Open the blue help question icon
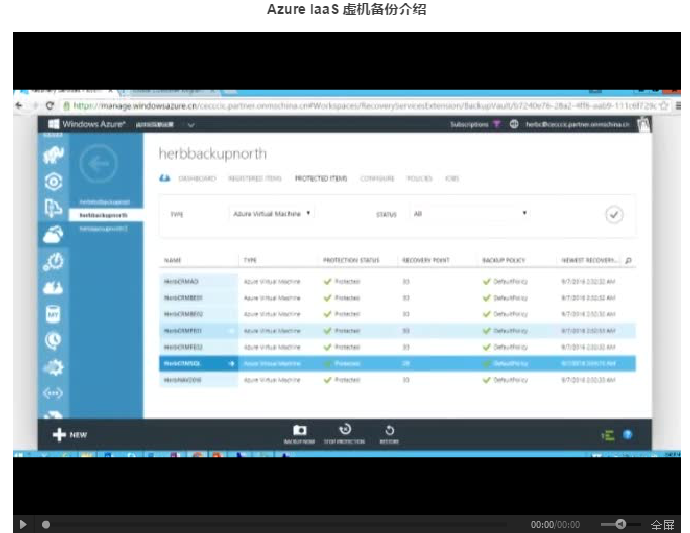The width and height of the screenshot is (690, 533). (628, 435)
